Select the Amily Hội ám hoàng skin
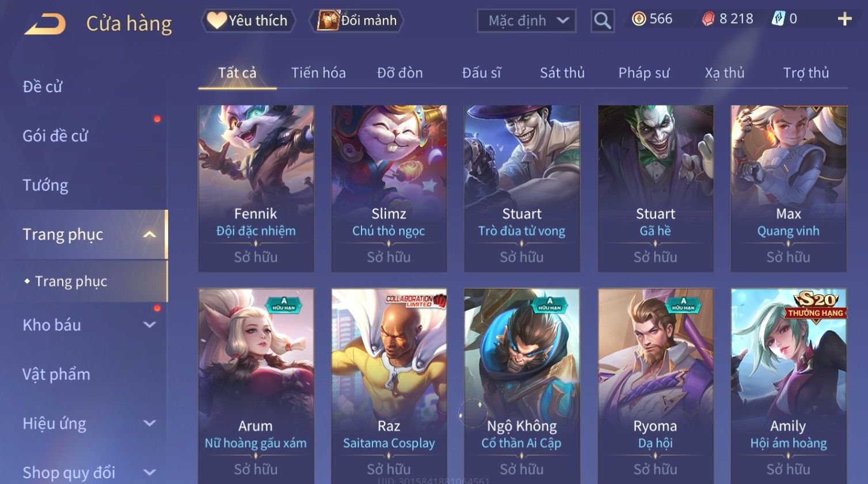 click(x=789, y=386)
